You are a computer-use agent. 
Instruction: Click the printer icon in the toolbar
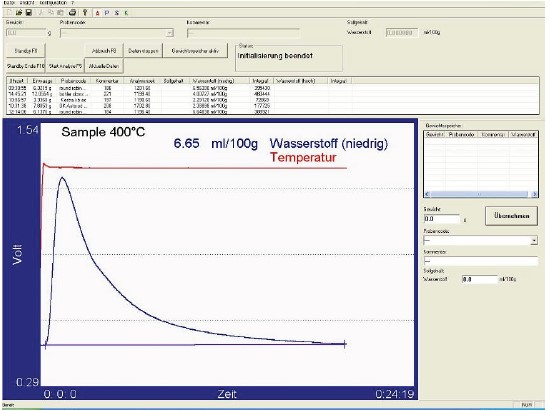click(x=72, y=13)
